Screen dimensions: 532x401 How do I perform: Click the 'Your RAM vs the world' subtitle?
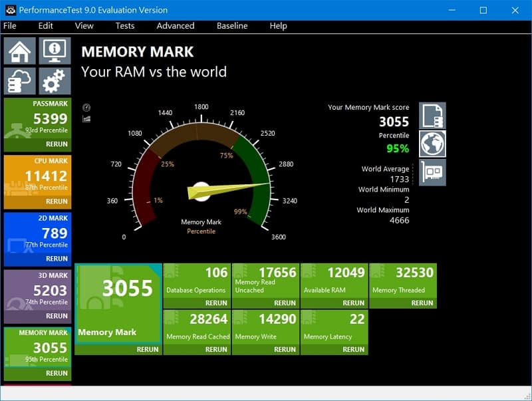coord(154,72)
